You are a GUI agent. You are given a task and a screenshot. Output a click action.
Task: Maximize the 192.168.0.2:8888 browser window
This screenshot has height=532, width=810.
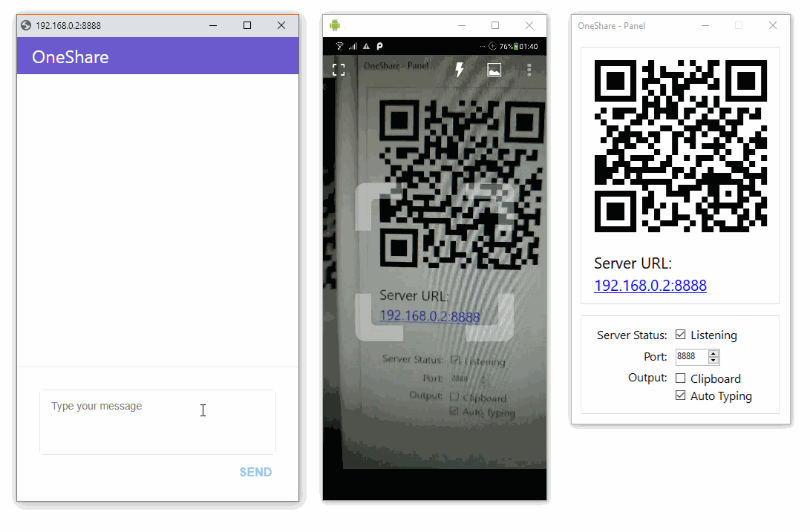coord(247,25)
